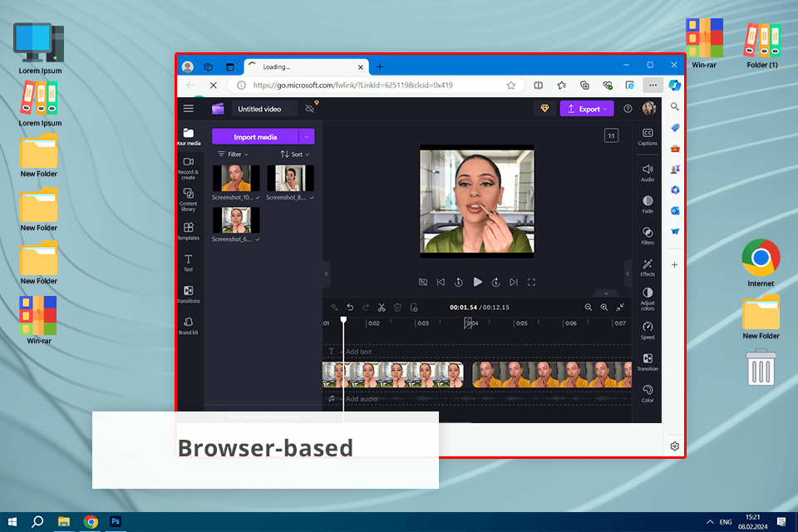
Task: Select the Screenshot_10 media thumbnail
Action: point(236,178)
